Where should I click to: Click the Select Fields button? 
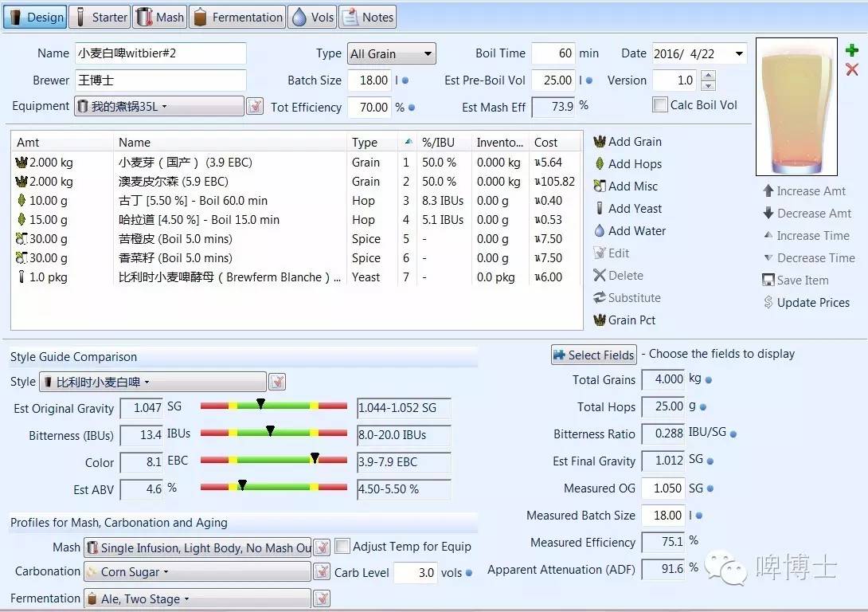(x=594, y=355)
